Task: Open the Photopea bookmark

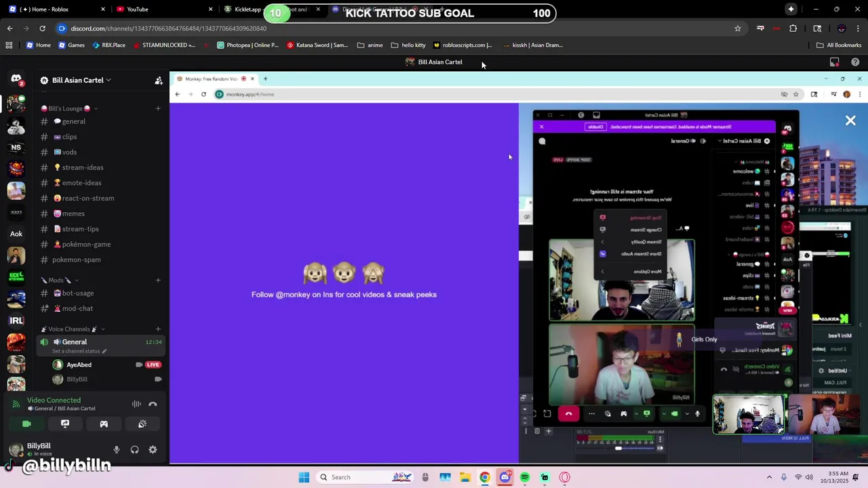Action: pyautogui.click(x=248, y=45)
